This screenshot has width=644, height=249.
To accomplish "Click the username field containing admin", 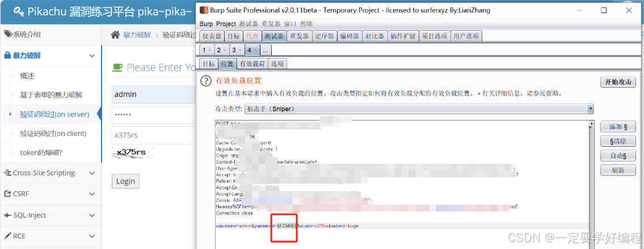I will (x=154, y=94).
